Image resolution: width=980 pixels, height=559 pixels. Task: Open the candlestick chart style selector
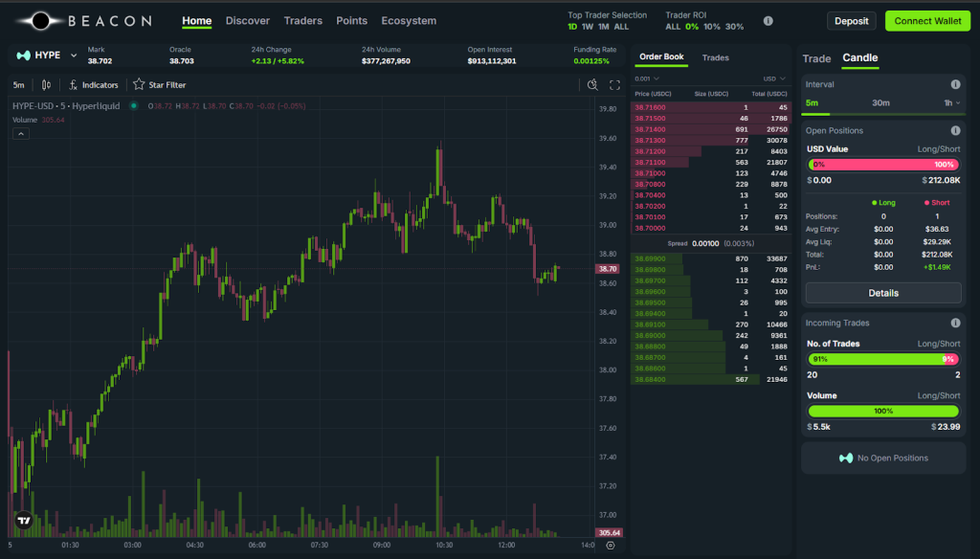pos(46,85)
